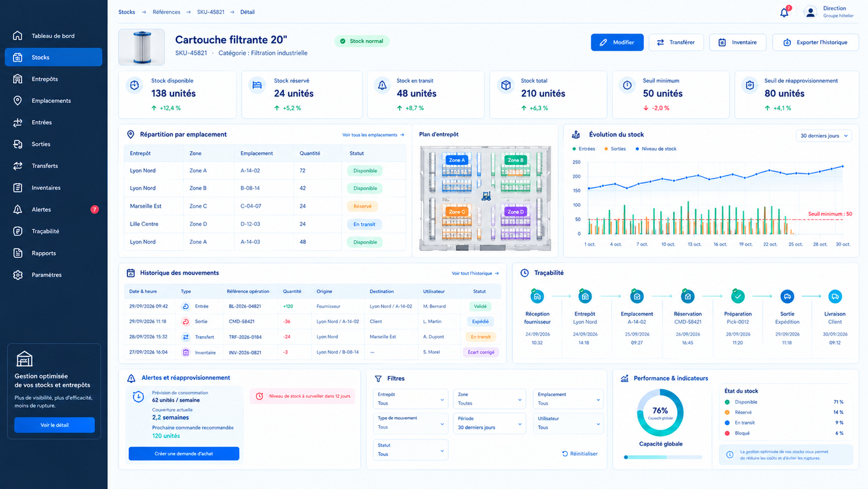
Task: Click Exporter l'historique button
Action: (x=815, y=42)
